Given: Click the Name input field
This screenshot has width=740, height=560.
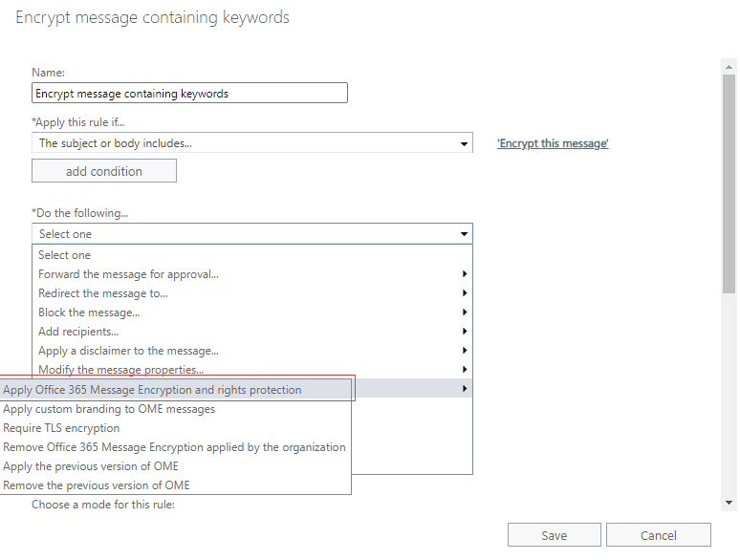Looking at the screenshot, I should (x=189, y=94).
